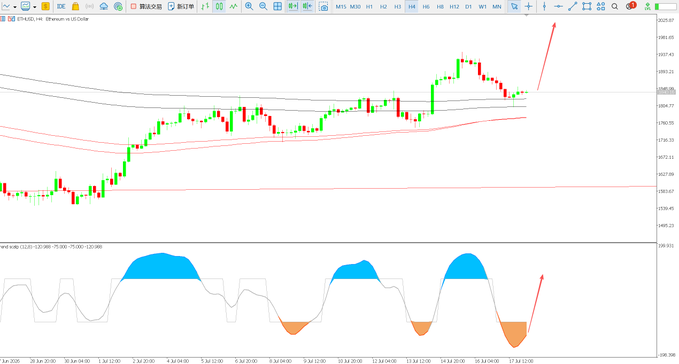Select the H4 timeframe
The width and height of the screenshot is (679, 364).
click(x=412, y=6)
